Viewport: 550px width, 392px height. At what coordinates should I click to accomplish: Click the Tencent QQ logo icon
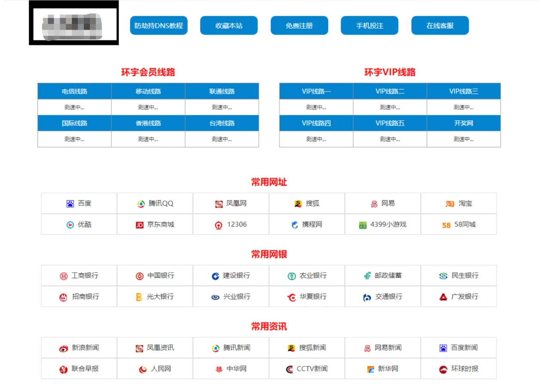[141, 204]
